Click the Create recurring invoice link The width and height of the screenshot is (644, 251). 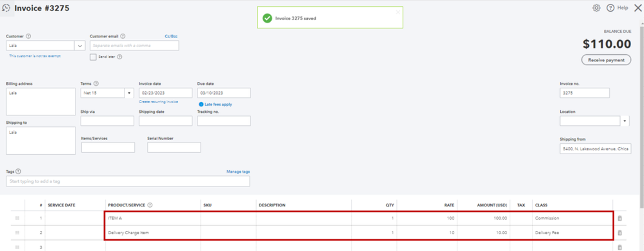pos(159,101)
